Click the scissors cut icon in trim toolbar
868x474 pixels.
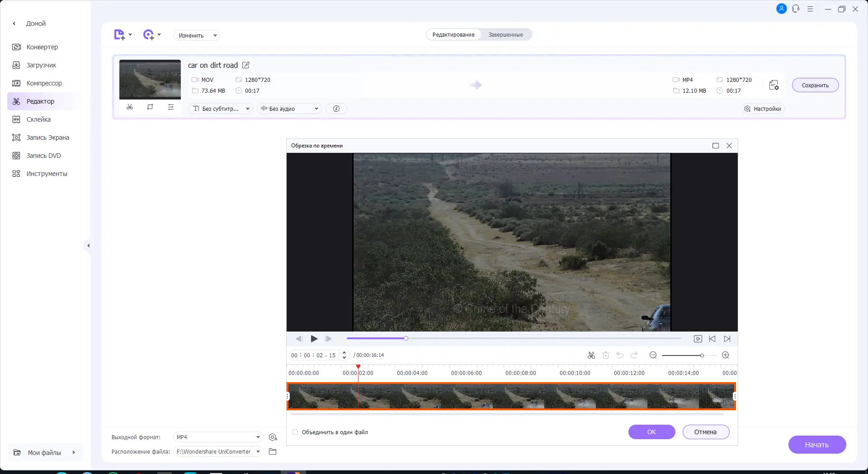[591, 355]
